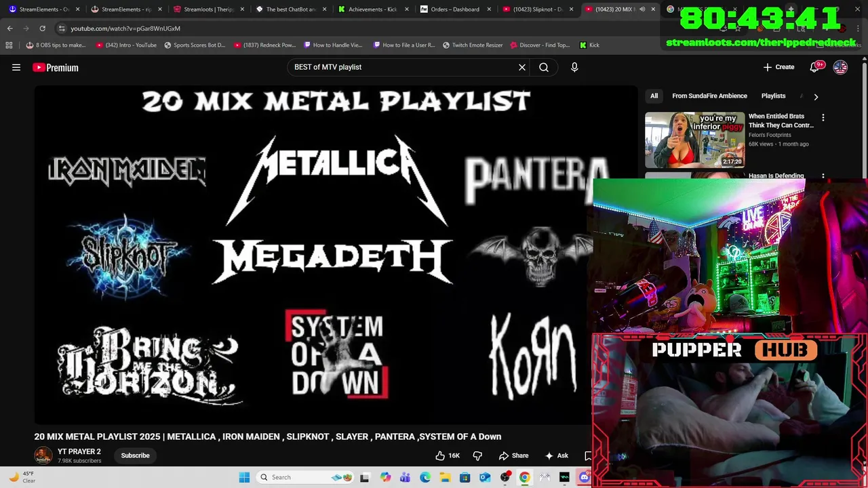Image resolution: width=868 pixels, height=488 pixels.
Task: Run search with the magnifier button
Action: coord(544,67)
